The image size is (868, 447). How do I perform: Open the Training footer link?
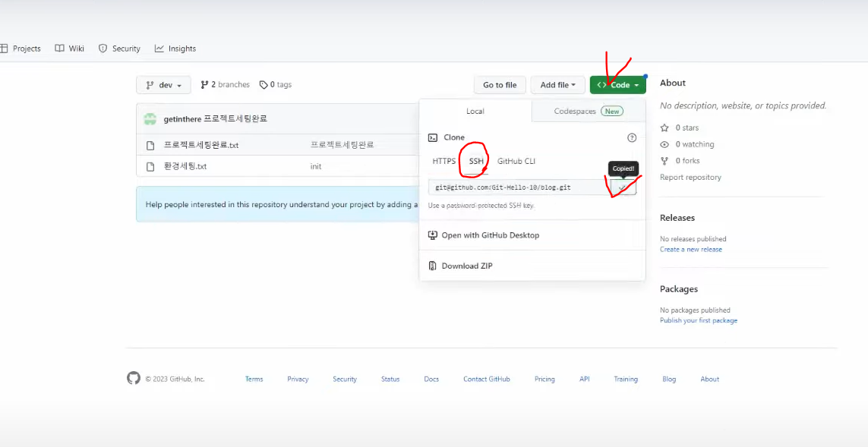click(x=626, y=379)
